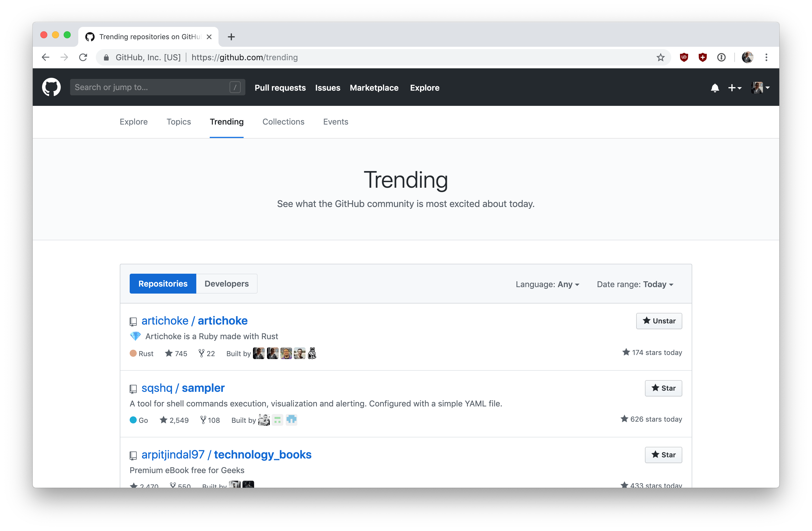Go to Marketplace in the header
Viewport: 812px width, 531px height.
click(374, 88)
